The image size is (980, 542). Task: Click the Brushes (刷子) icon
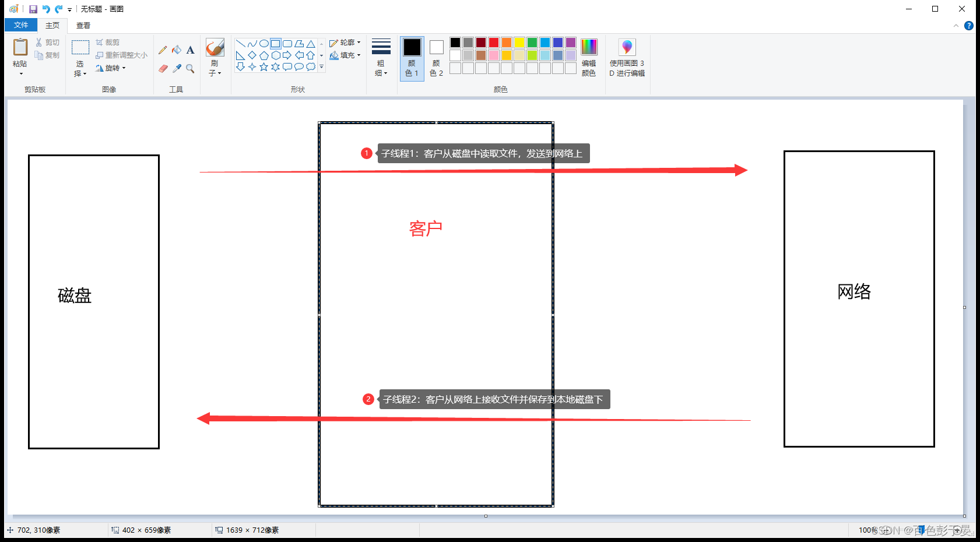pos(215,47)
